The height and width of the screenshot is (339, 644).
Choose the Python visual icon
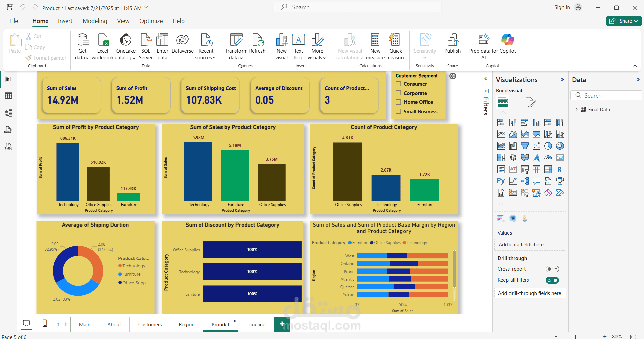(501, 181)
